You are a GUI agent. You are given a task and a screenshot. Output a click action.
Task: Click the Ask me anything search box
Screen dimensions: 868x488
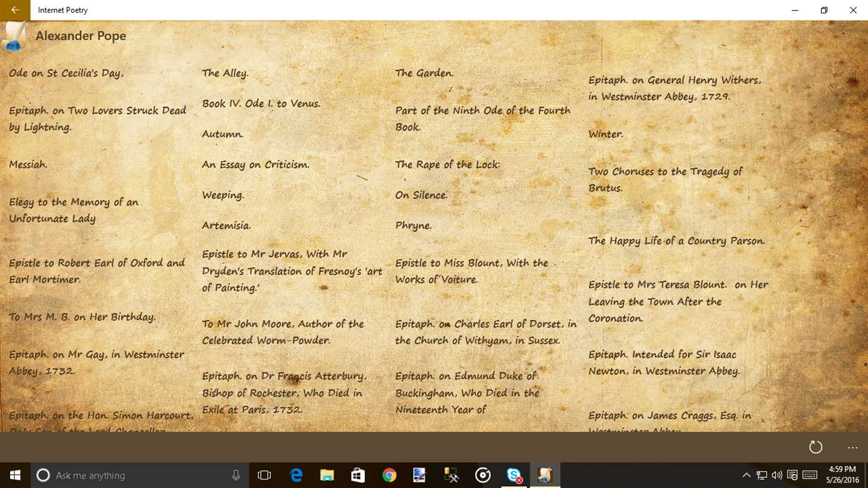pyautogui.click(x=139, y=475)
